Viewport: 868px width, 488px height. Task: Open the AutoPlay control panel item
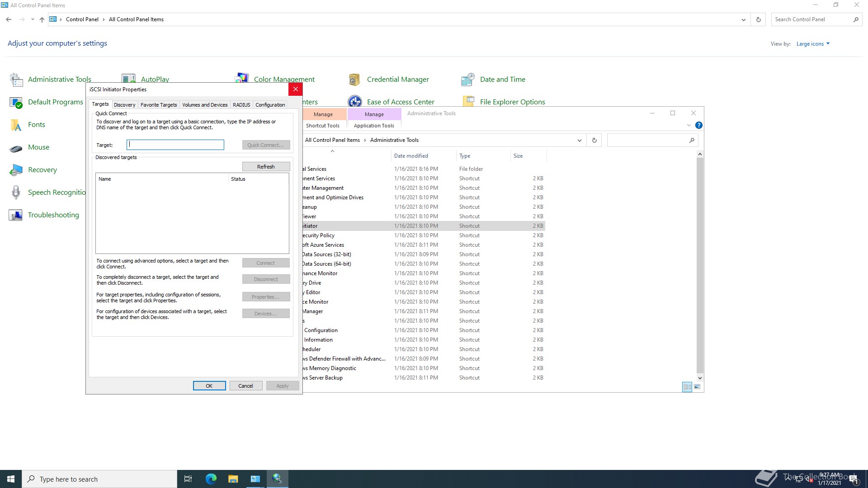tap(145, 79)
